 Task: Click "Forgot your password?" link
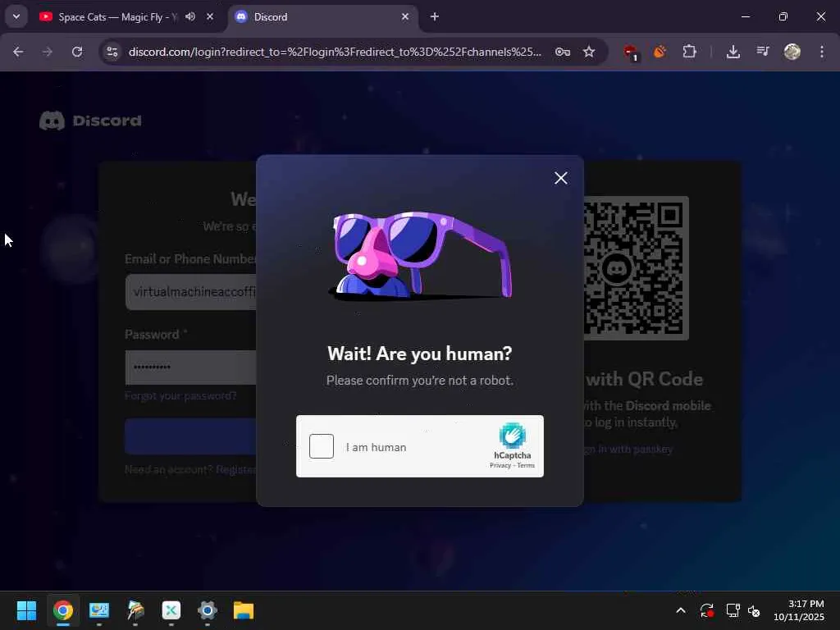click(180, 396)
